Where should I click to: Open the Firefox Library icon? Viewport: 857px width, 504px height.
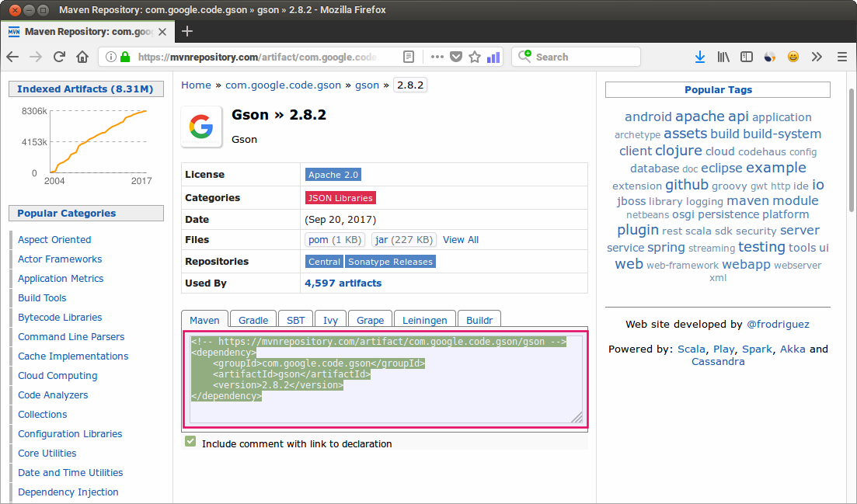(x=723, y=57)
